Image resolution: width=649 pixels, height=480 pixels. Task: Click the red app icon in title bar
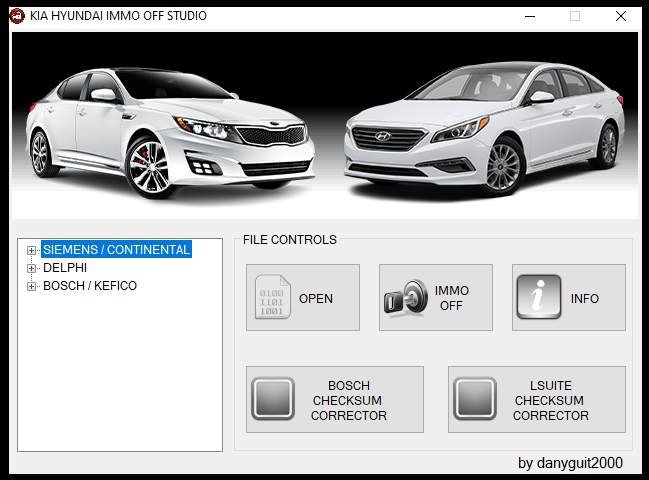17,15
